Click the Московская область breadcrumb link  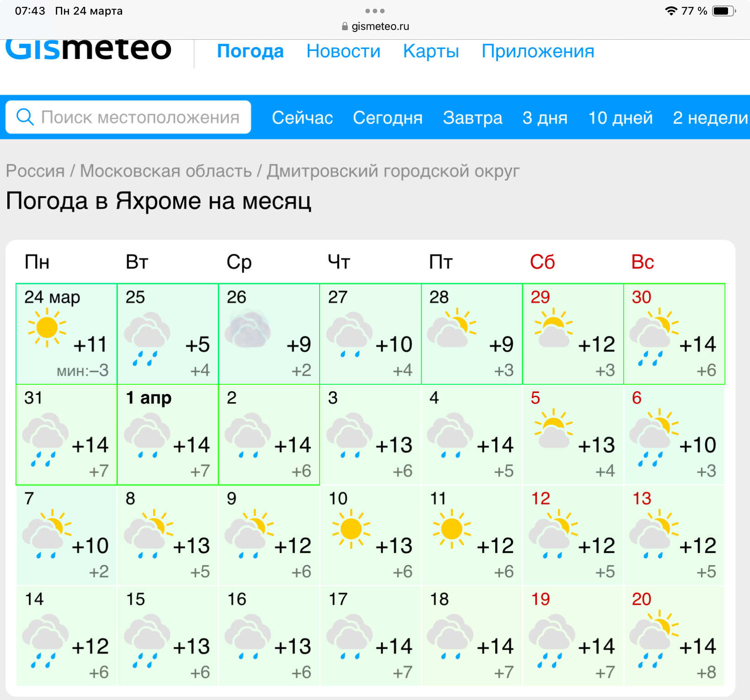(166, 171)
